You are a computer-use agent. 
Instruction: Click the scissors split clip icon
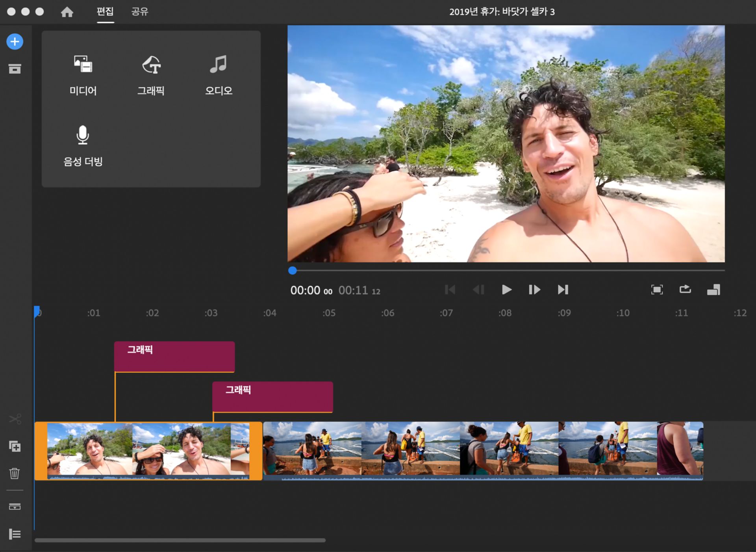[15, 418]
